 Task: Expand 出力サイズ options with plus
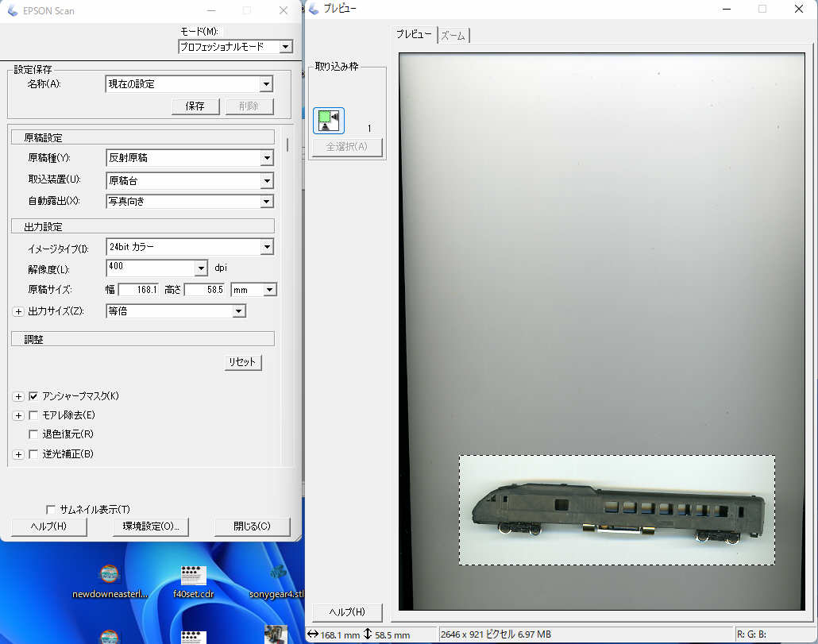tap(18, 312)
